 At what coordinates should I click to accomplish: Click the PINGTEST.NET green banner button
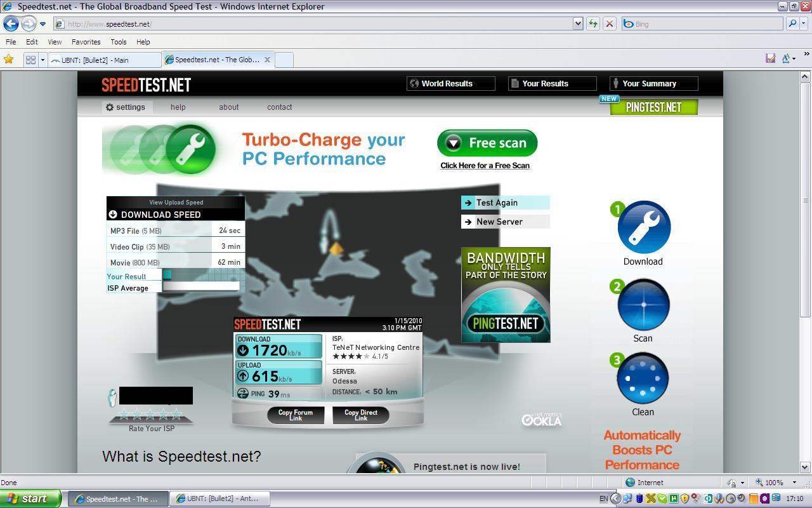pyautogui.click(x=654, y=107)
